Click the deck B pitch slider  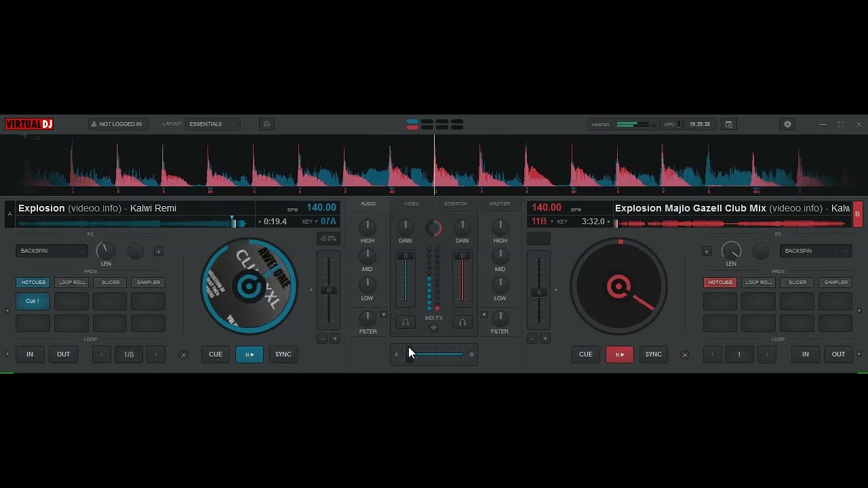coord(539,290)
